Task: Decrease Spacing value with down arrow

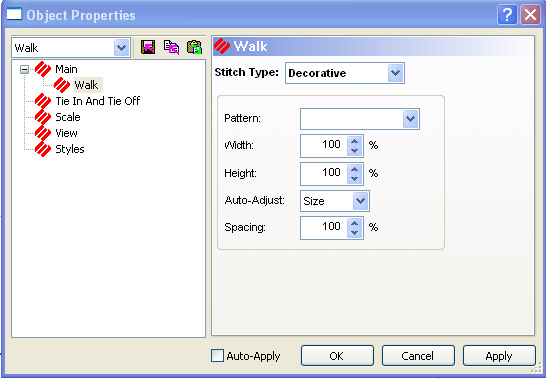Action: coord(354,233)
